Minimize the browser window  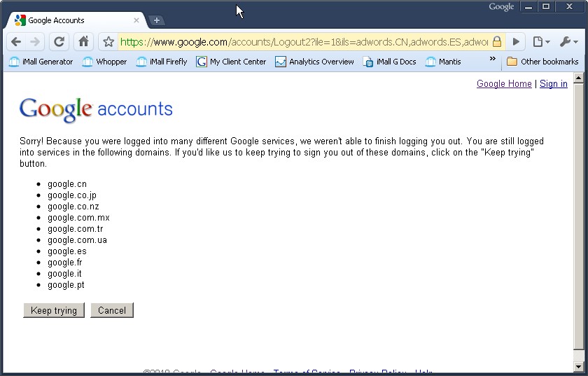coord(528,7)
